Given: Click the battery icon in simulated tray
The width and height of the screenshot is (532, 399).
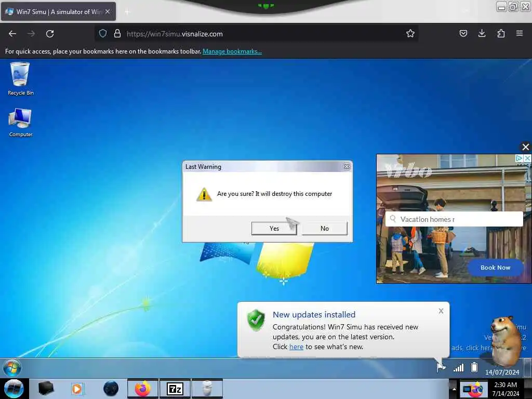Looking at the screenshot, I should click(474, 367).
